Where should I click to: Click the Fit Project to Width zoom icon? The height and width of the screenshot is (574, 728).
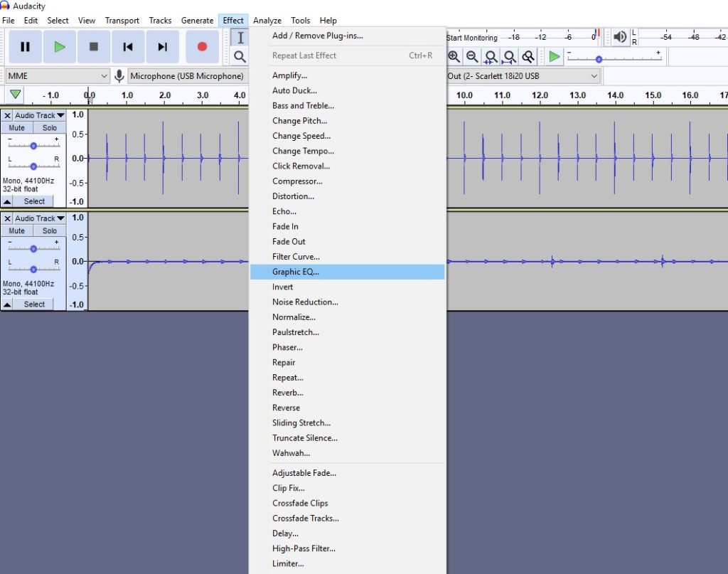click(510, 56)
